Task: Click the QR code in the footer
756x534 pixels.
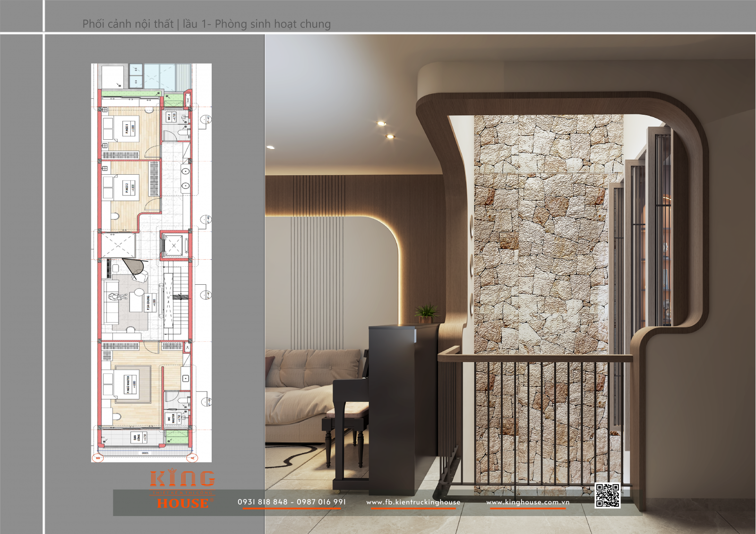Action: 607,495
